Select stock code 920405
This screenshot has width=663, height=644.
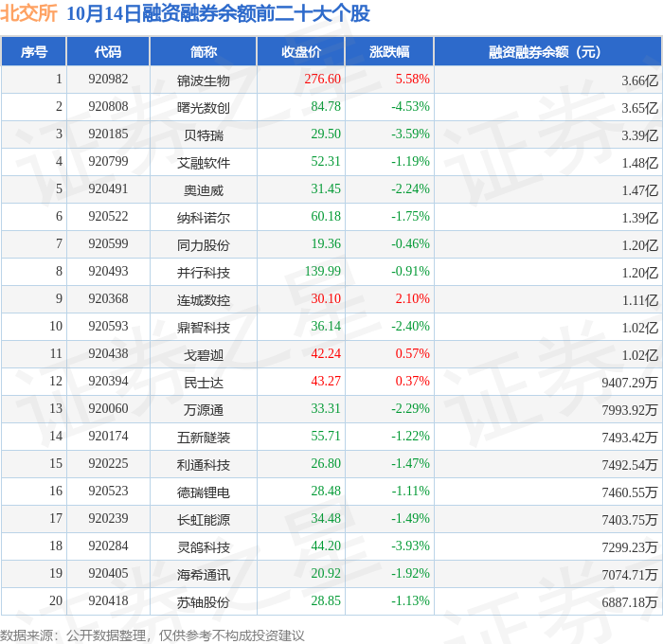(108, 574)
